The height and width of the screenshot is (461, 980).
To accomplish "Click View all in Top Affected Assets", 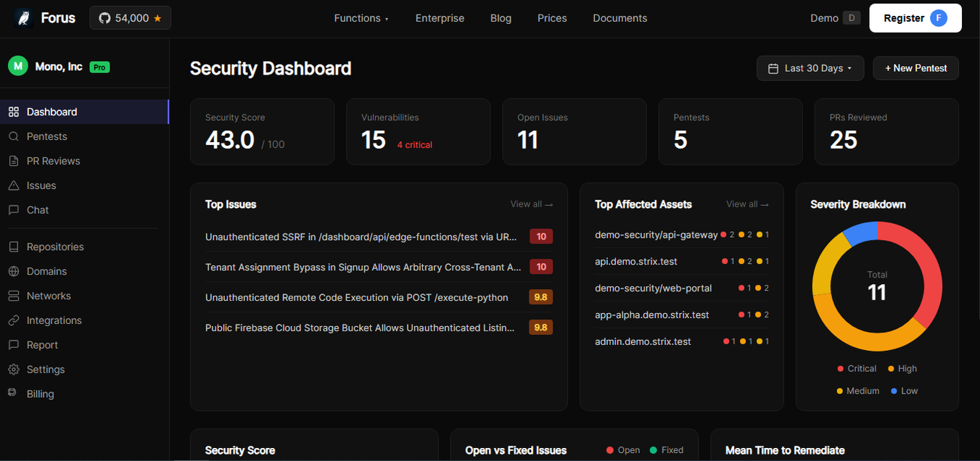I will click(747, 204).
